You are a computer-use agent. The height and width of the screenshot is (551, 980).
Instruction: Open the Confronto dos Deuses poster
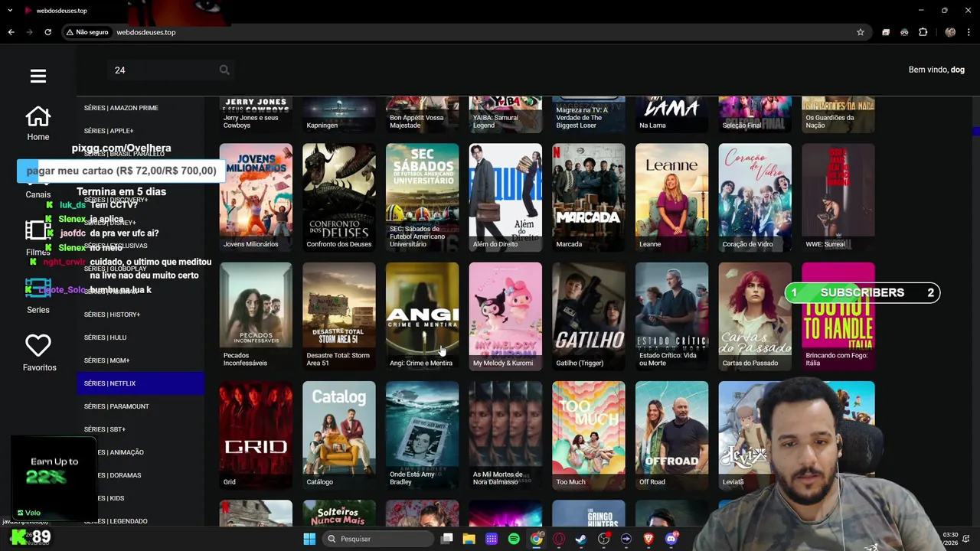tap(339, 197)
